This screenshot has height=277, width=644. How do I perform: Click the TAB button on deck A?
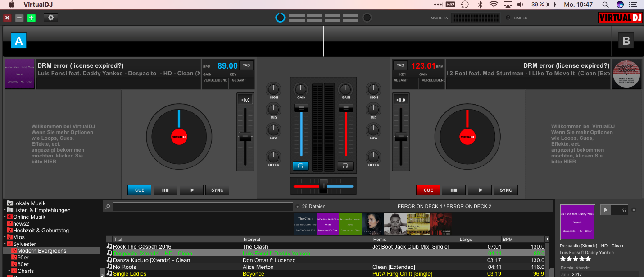click(x=246, y=65)
